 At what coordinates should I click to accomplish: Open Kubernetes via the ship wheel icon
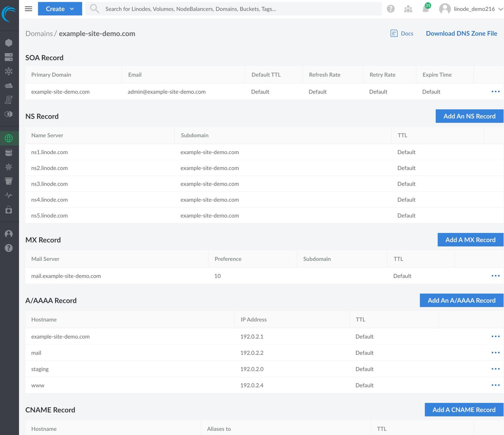click(x=9, y=167)
